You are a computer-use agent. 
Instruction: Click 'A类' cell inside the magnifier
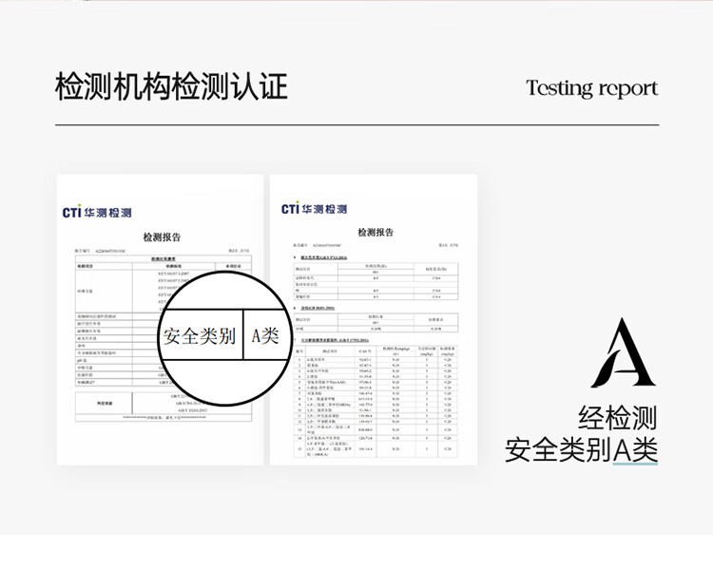264,335
